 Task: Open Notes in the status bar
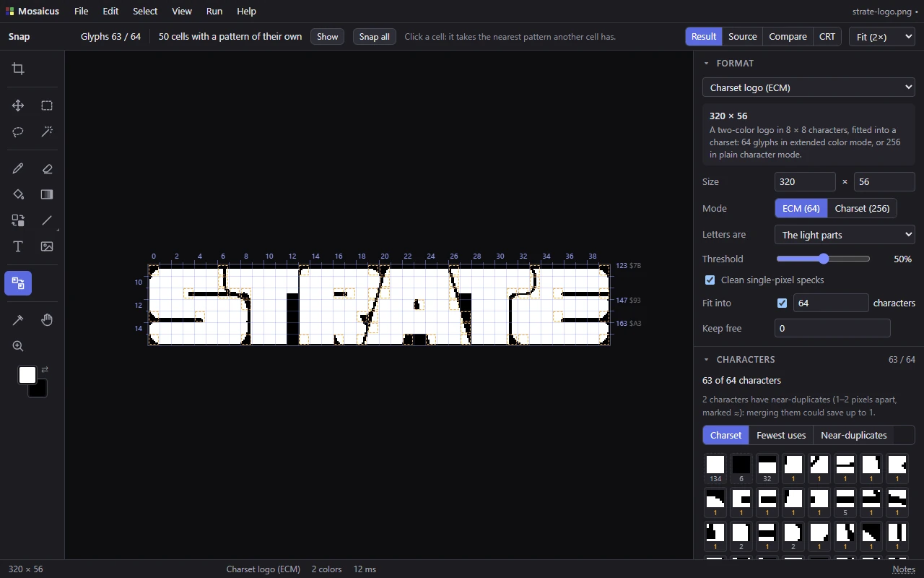click(904, 569)
